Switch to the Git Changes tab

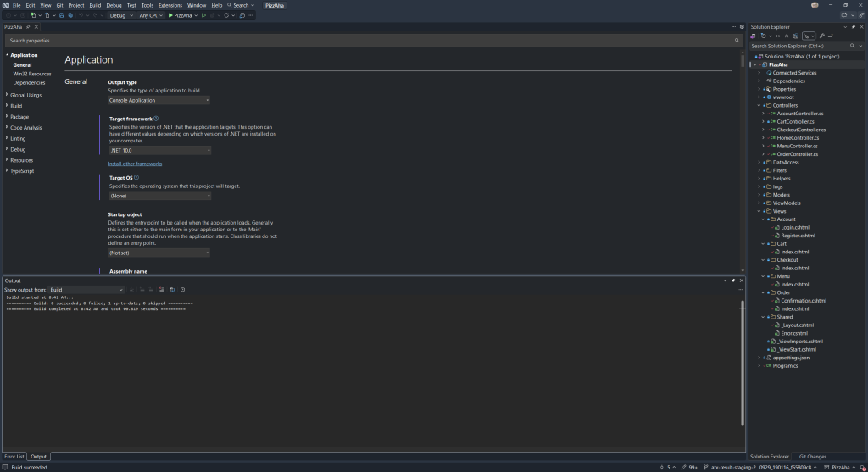813,457
